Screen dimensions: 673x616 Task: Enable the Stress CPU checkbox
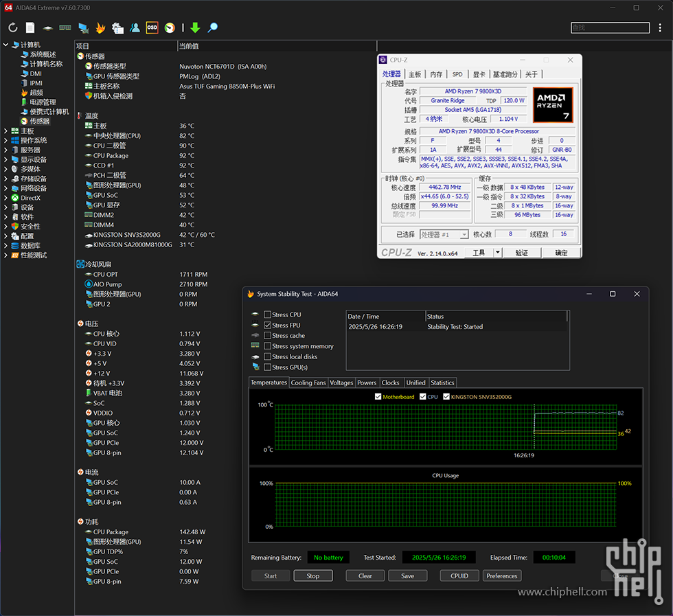point(267,315)
